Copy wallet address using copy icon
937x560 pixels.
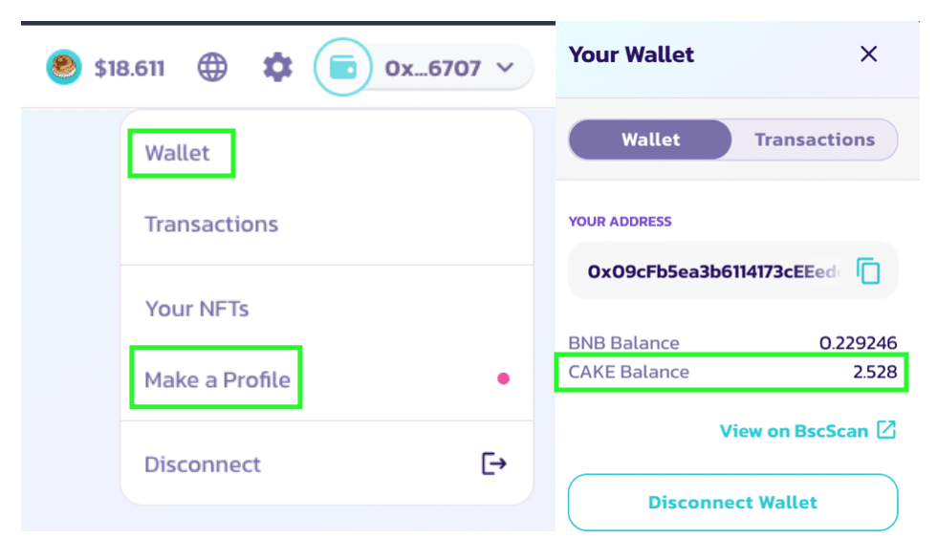[x=868, y=271]
